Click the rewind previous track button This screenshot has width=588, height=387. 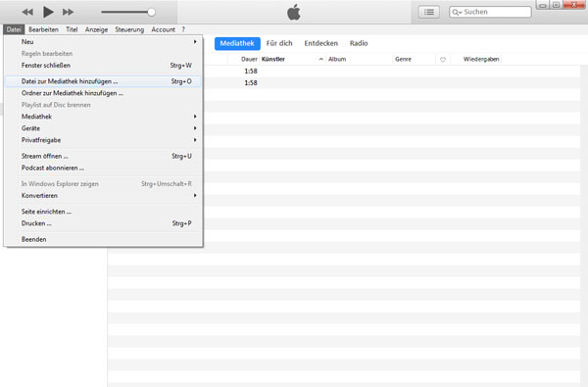tap(27, 12)
